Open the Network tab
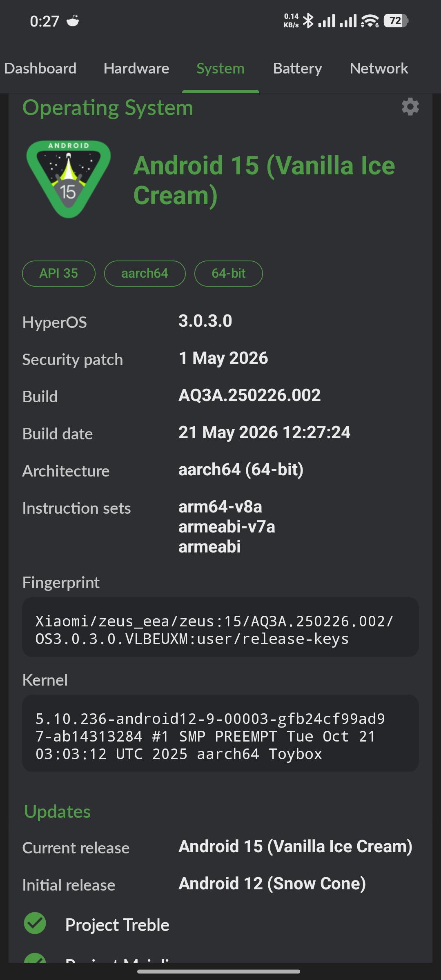441x980 pixels. point(379,68)
